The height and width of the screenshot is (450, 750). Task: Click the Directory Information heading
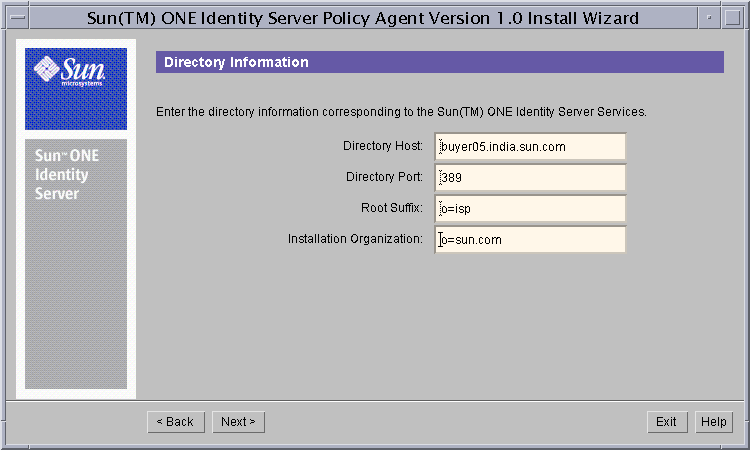(236, 62)
